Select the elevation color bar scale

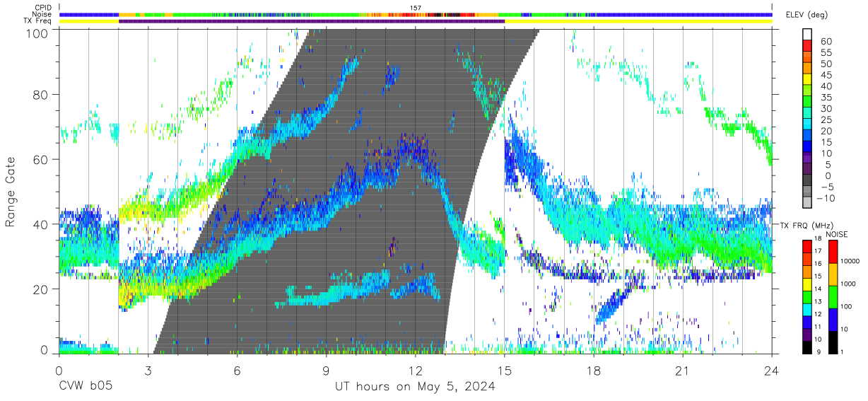[807, 119]
